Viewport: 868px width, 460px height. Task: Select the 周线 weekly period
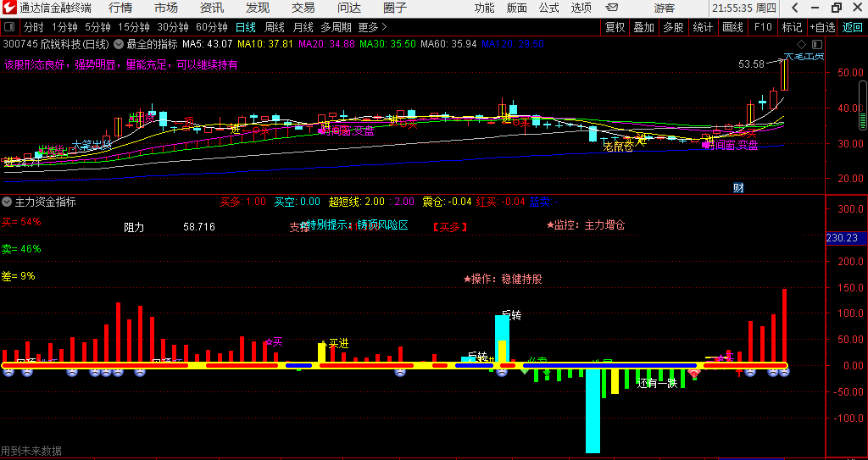274,27
